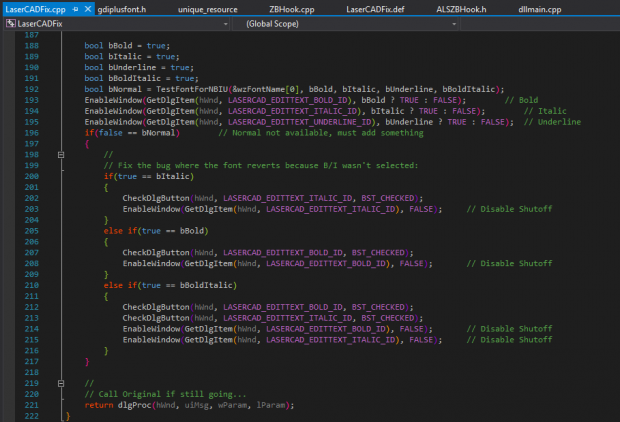Screen dimensions: 620x422
Task: Click 'bBold' in else-if on line 205
Action: pyautogui.click(x=192, y=231)
